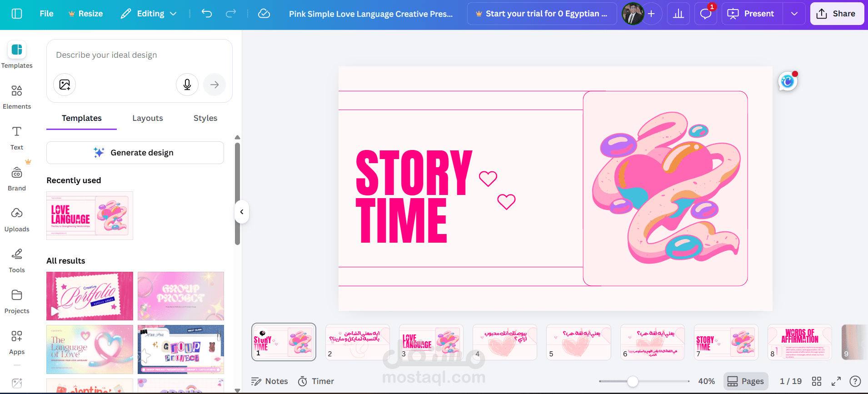Open presenter Notes

pos(269,381)
